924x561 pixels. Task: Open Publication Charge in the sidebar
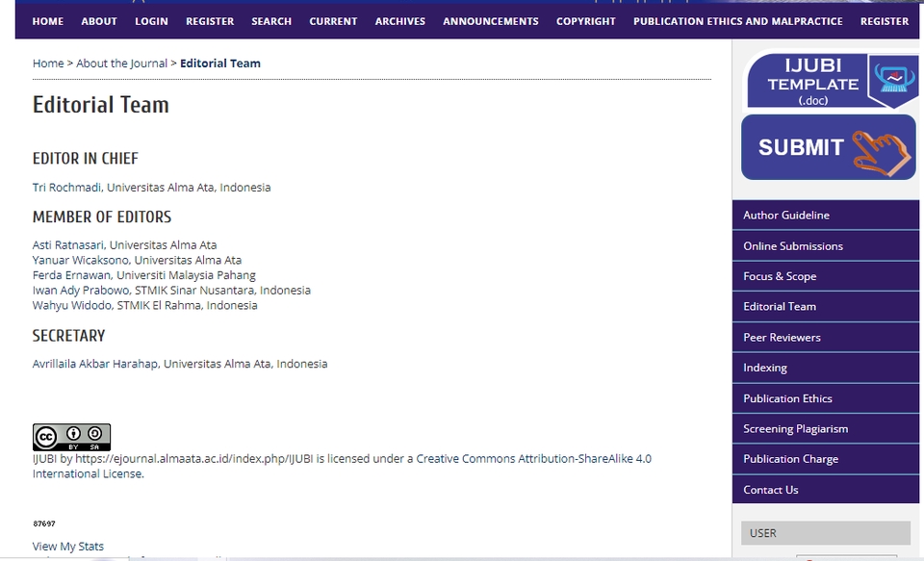coord(826,459)
